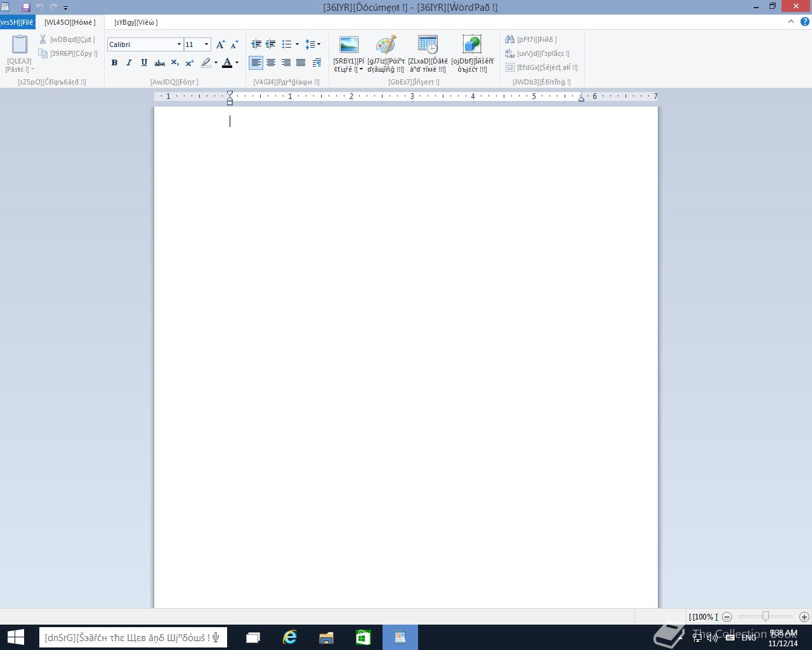Insert a Picture
The width and height of the screenshot is (812, 650).
tap(349, 44)
